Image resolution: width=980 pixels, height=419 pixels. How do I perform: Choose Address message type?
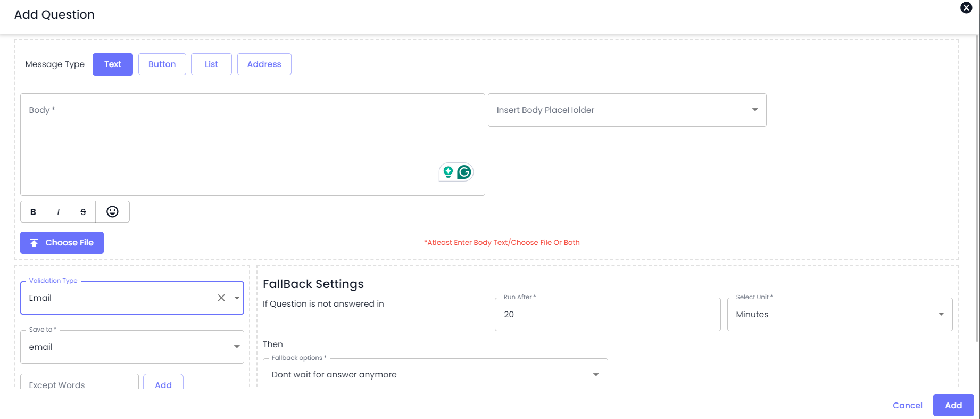click(x=264, y=64)
